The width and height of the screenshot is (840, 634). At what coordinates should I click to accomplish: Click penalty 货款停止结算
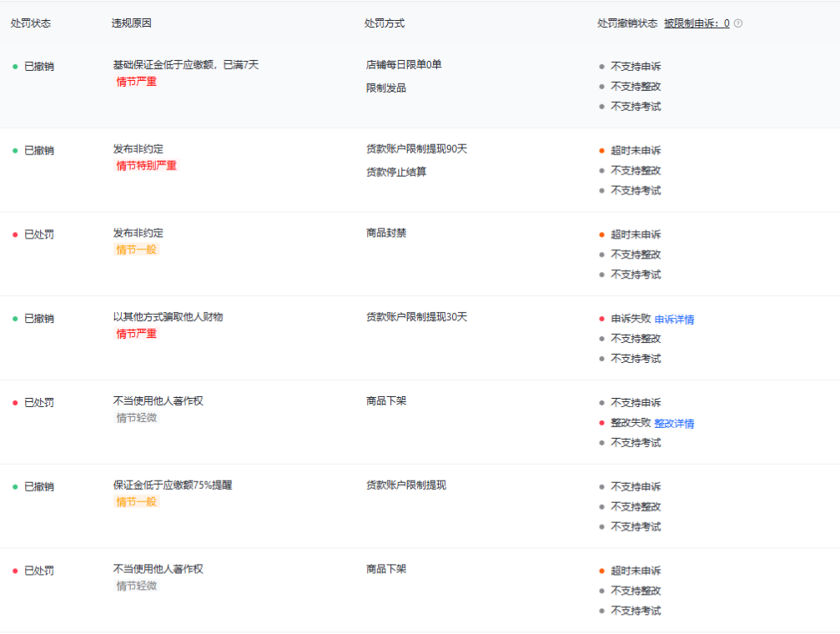(x=396, y=173)
